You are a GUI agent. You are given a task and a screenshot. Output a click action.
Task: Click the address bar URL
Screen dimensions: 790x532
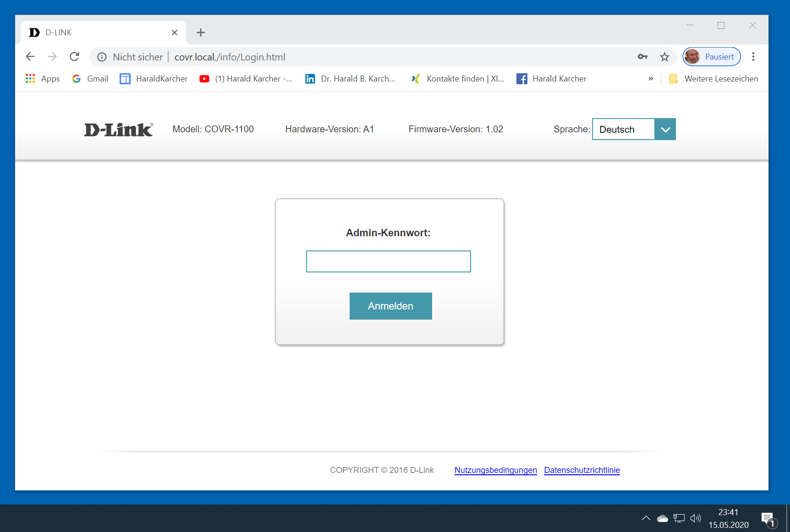click(230, 57)
